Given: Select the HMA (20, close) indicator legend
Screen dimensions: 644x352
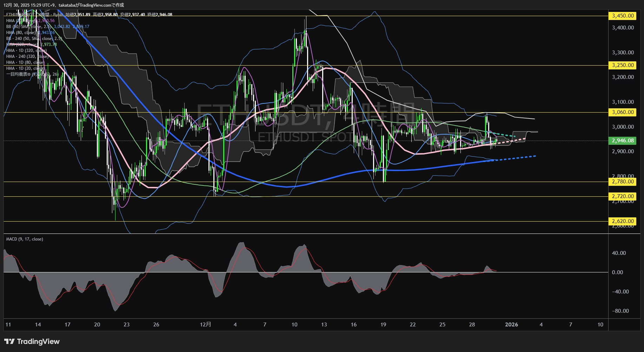Looking at the screenshot, I should 21,21.
